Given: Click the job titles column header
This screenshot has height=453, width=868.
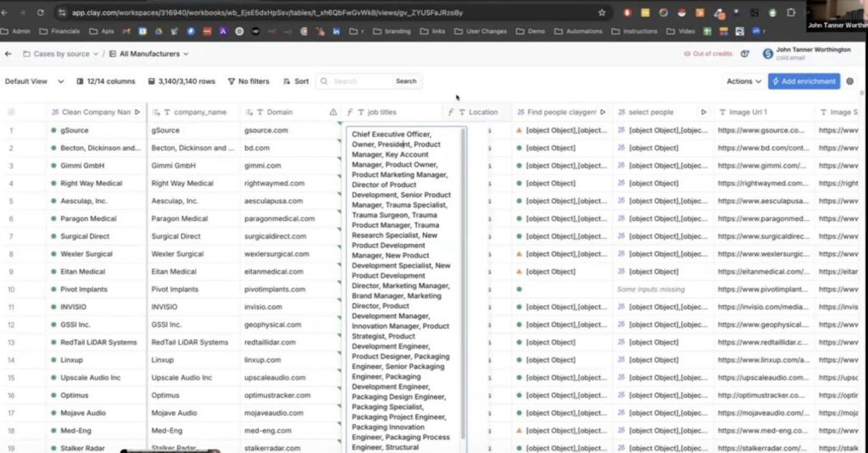Looking at the screenshot, I should click(392, 112).
